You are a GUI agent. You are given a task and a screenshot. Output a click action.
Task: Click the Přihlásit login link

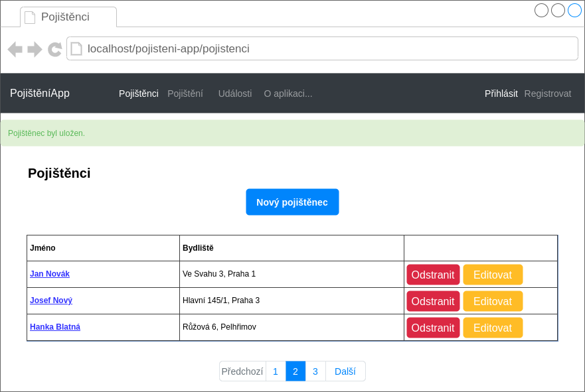501,94
